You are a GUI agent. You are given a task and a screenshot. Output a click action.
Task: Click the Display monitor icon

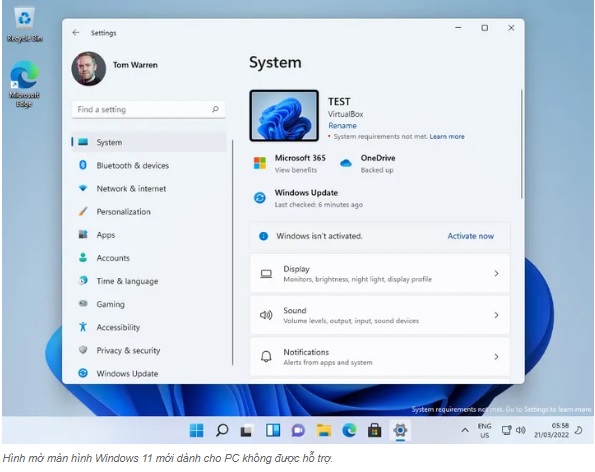click(266, 274)
